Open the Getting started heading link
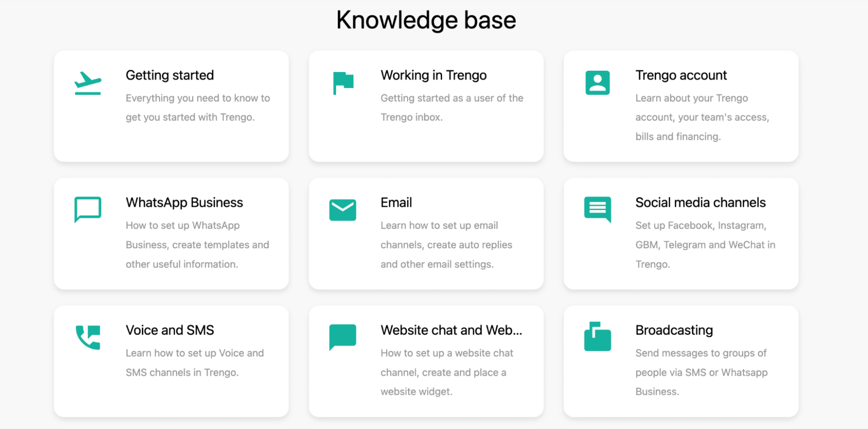Image resolution: width=868 pixels, height=429 pixels. pos(170,75)
